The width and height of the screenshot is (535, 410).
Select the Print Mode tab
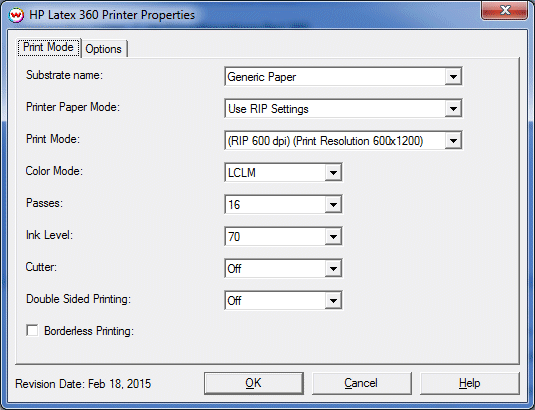[x=48, y=47]
